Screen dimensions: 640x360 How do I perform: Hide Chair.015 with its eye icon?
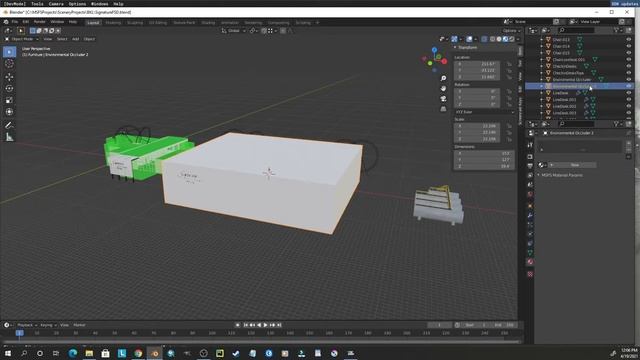pyautogui.click(x=629, y=53)
